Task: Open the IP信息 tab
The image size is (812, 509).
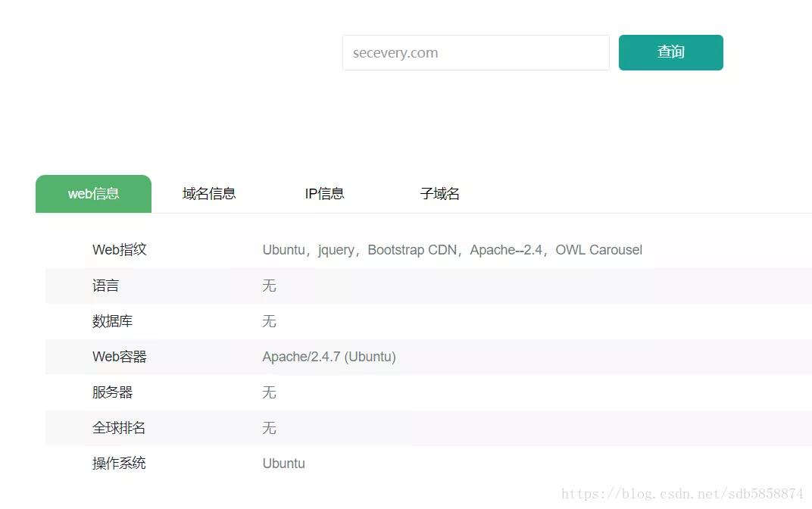Action: 324,194
